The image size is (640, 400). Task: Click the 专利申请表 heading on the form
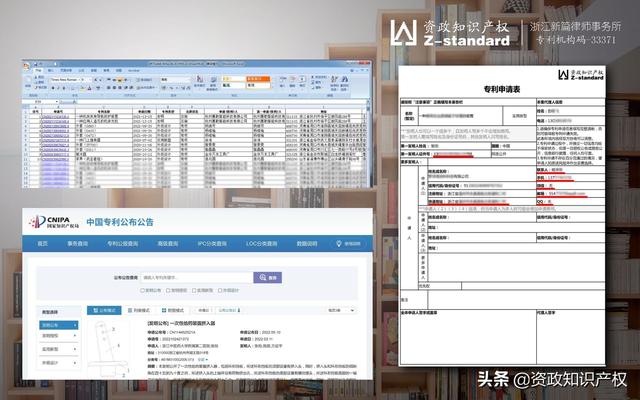(x=502, y=89)
